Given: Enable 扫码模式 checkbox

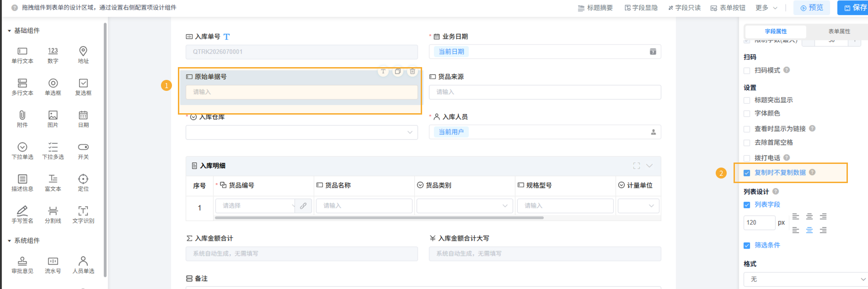Looking at the screenshot, I should click(747, 71).
